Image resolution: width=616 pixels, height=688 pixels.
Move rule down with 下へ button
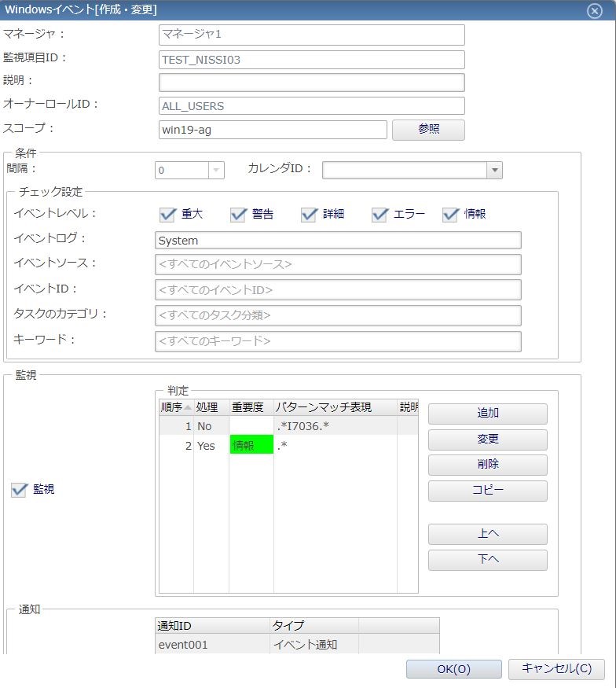[x=488, y=560]
